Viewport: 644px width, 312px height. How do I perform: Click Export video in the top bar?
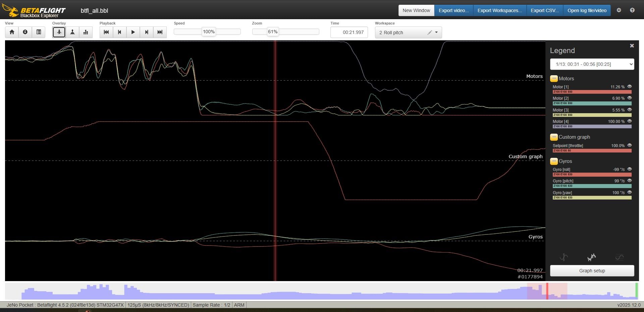tap(453, 10)
